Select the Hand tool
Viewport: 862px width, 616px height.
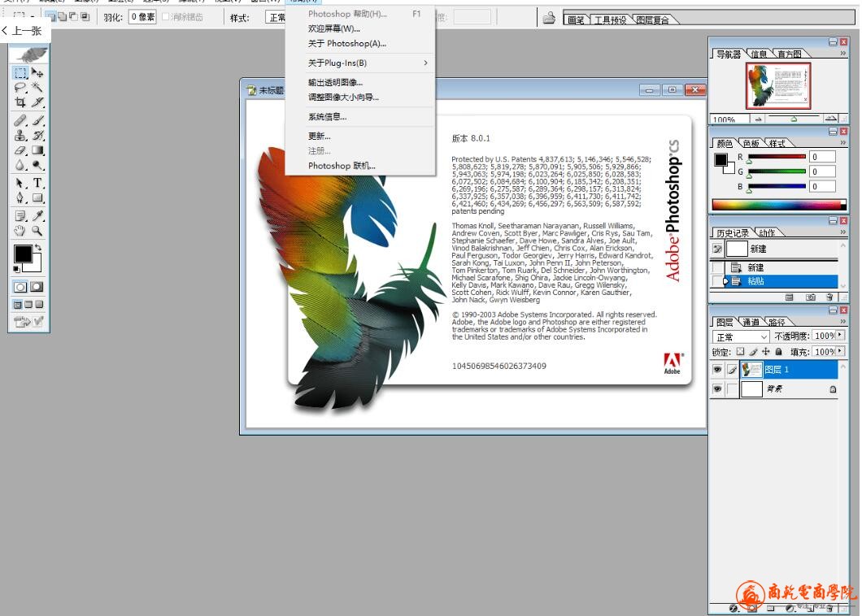[x=20, y=231]
